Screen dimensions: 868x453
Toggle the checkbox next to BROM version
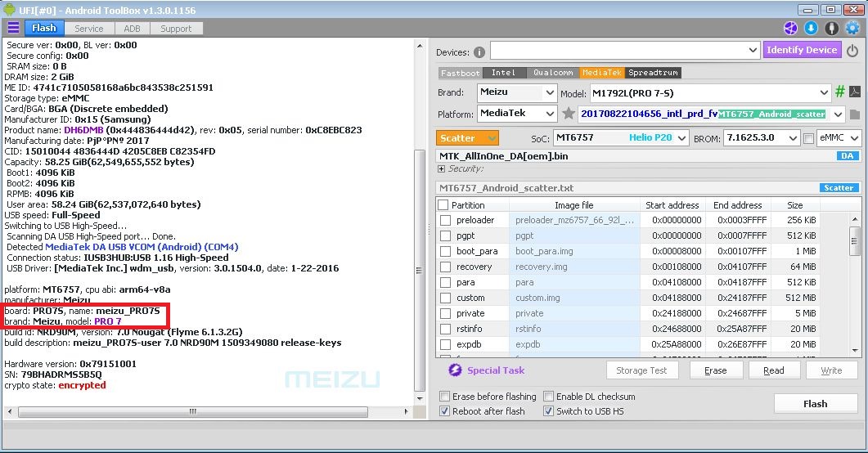pyautogui.click(x=808, y=138)
